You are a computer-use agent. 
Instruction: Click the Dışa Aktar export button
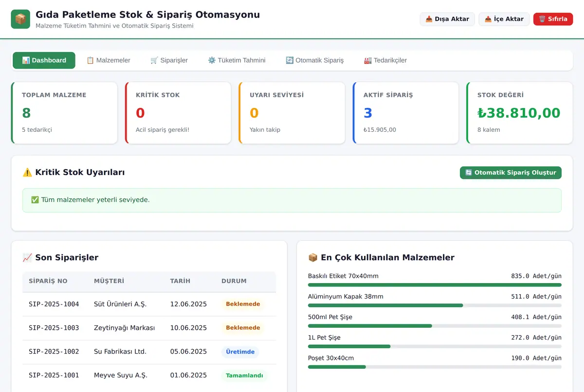point(447,19)
